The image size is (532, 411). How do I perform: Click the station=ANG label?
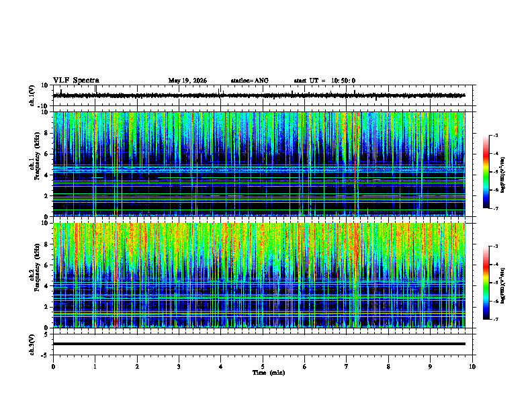pos(249,81)
